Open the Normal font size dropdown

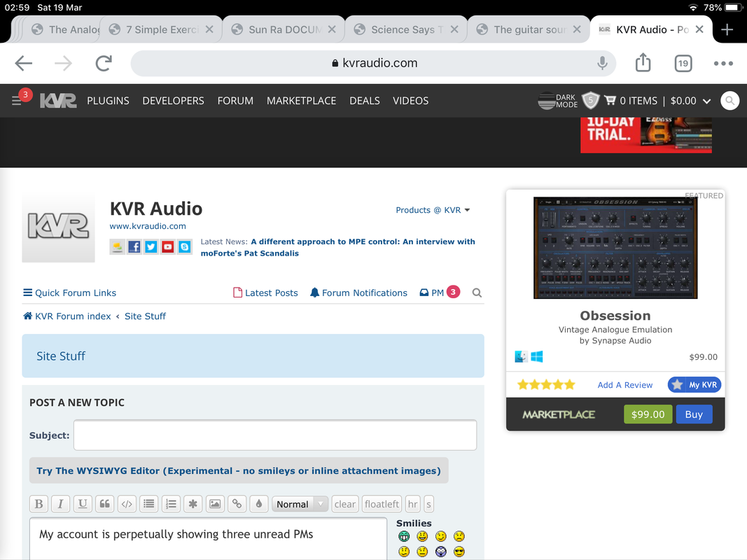click(x=300, y=504)
